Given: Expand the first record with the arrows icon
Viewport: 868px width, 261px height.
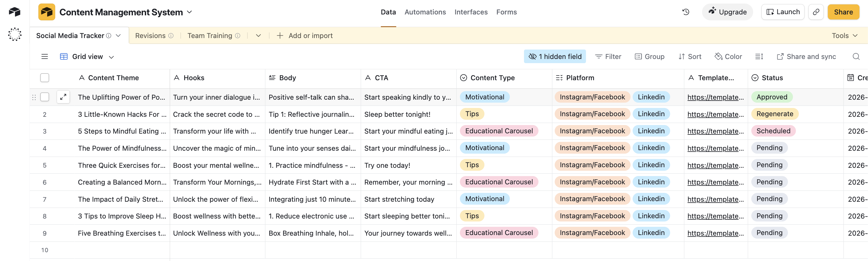Looking at the screenshot, I should pos(63,97).
